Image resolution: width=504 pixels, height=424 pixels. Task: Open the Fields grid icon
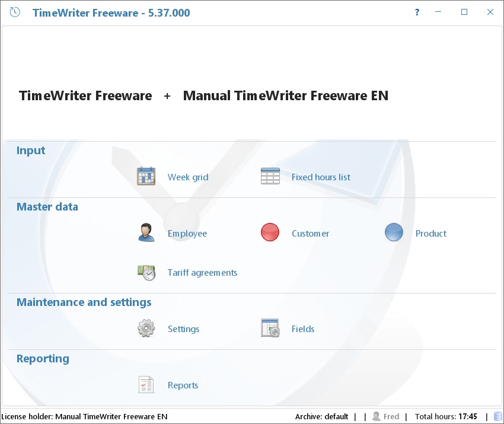[270, 327]
